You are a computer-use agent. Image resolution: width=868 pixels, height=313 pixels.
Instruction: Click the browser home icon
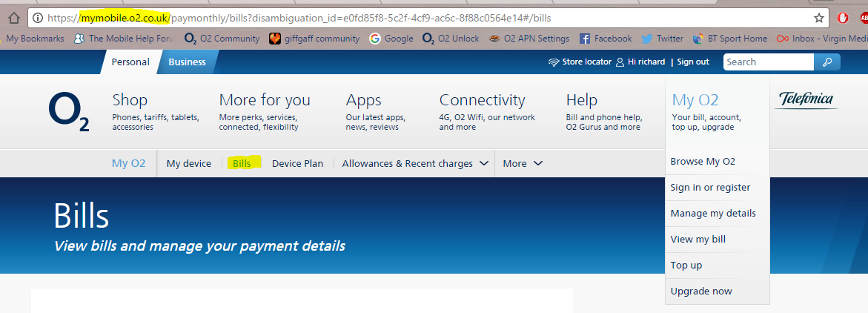coord(13,18)
